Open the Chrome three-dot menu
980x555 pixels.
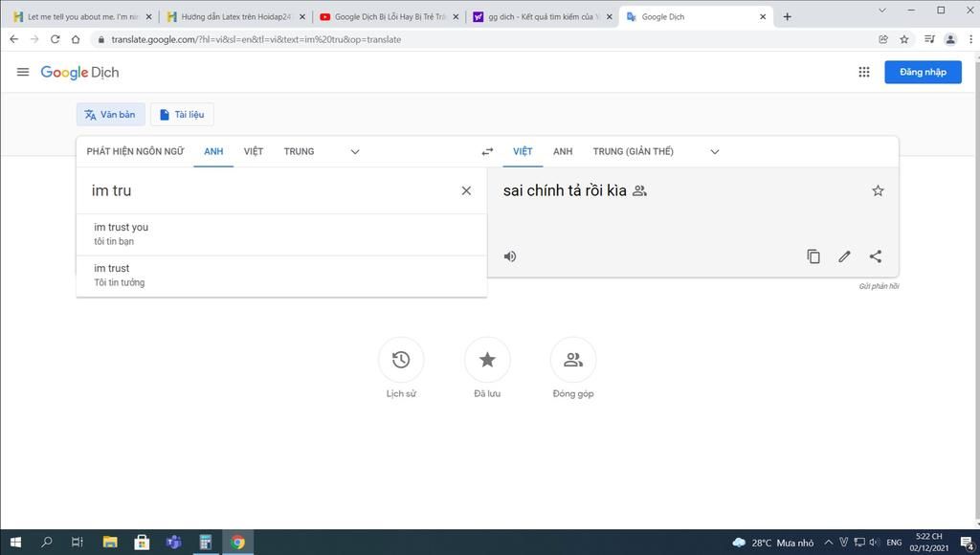(x=970, y=39)
